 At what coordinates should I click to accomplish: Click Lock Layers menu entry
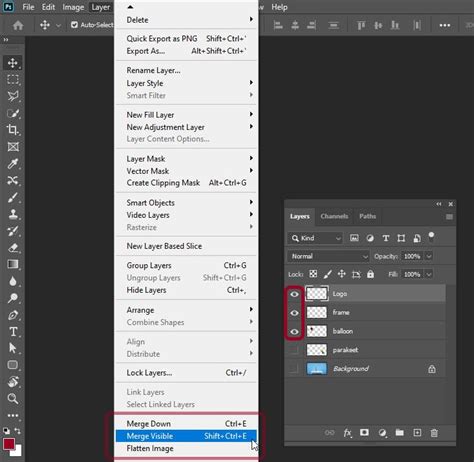click(x=186, y=373)
